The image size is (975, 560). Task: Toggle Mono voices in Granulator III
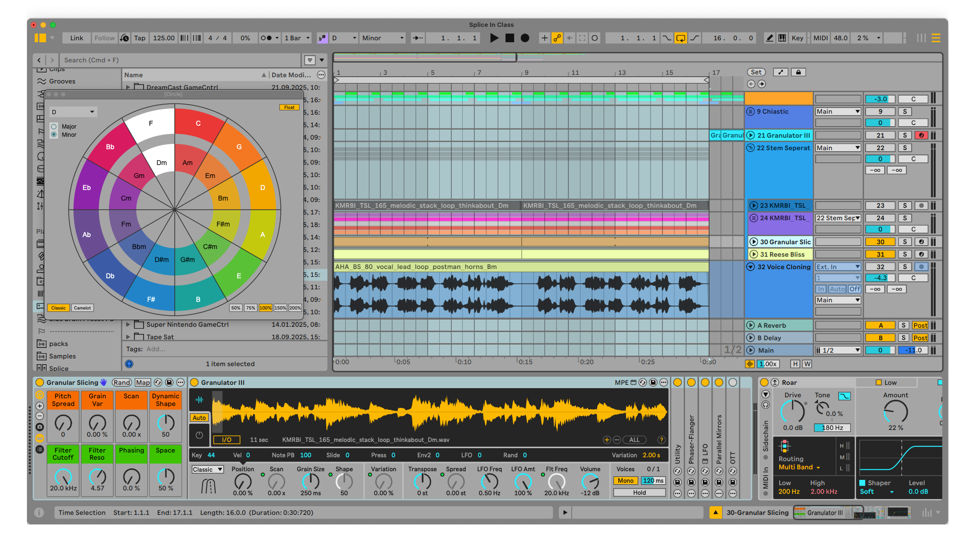click(x=625, y=480)
